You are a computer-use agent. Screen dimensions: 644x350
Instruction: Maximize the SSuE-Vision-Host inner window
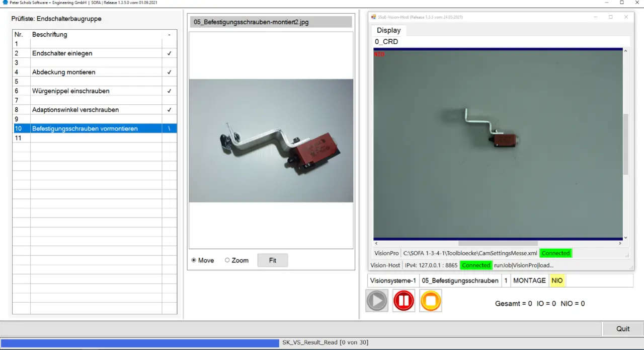[611, 17]
